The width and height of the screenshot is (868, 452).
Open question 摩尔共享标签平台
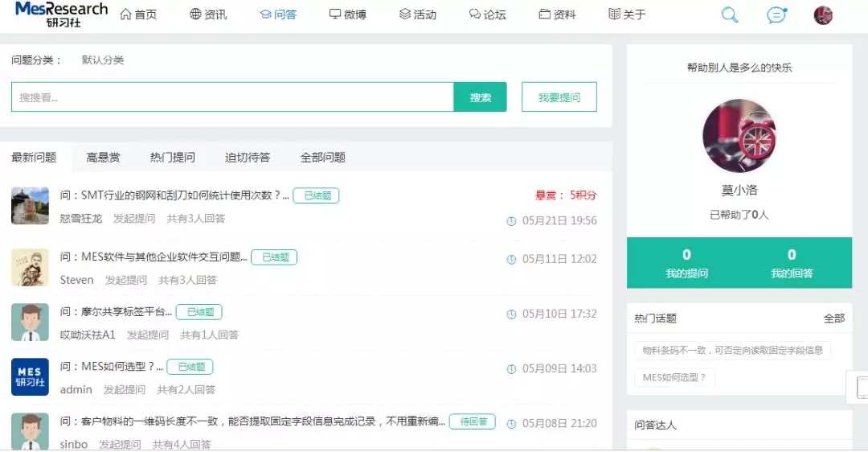(116, 311)
